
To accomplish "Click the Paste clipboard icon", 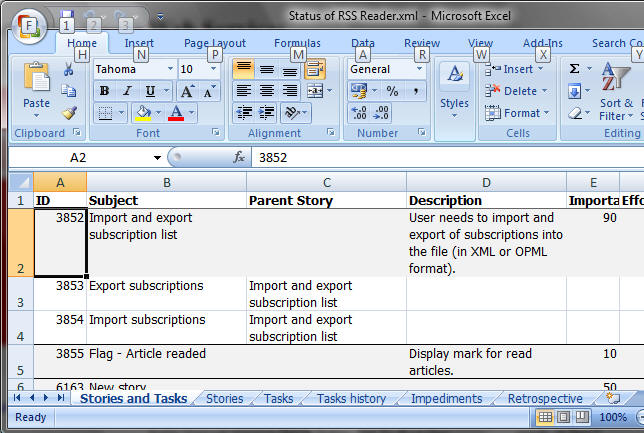I will pos(37,78).
